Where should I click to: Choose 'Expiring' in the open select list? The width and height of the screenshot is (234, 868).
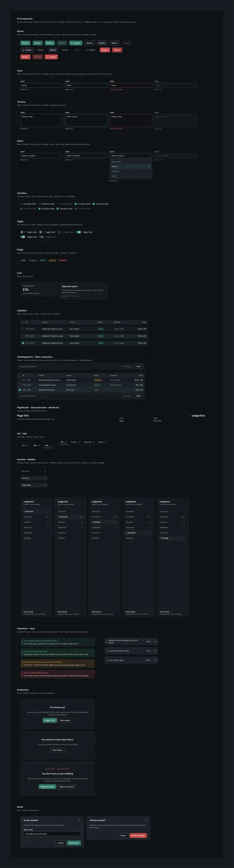click(131, 171)
